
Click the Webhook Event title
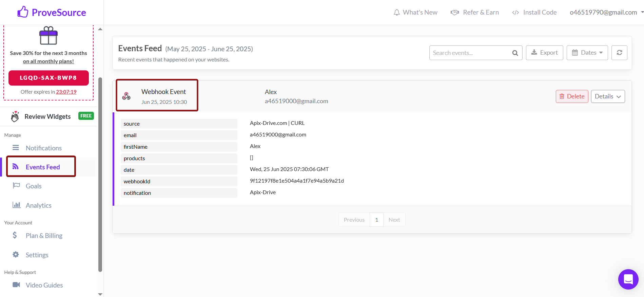(x=163, y=92)
